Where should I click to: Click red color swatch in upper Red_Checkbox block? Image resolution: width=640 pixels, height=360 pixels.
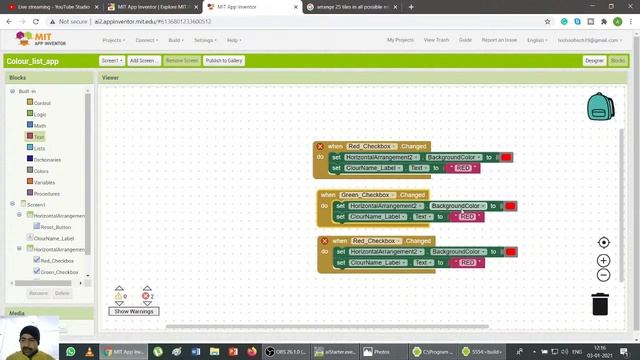(506, 157)
